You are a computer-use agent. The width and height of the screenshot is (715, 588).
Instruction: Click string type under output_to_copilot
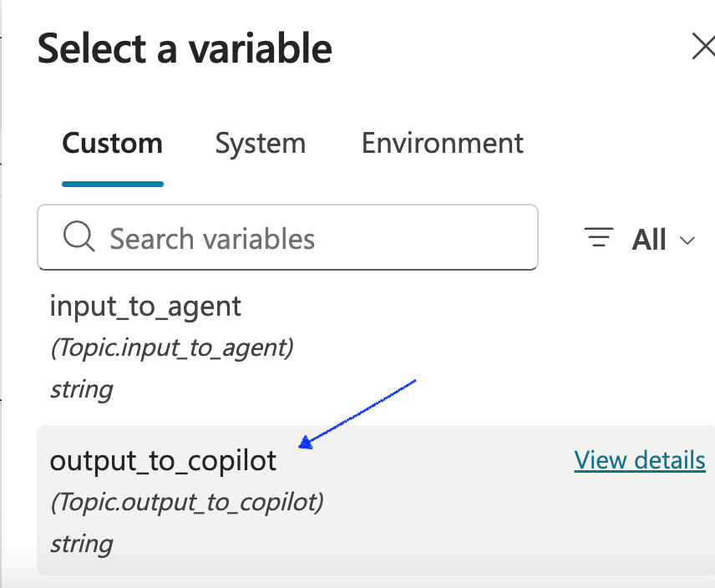pyautogui.click(x=81, y=544)
